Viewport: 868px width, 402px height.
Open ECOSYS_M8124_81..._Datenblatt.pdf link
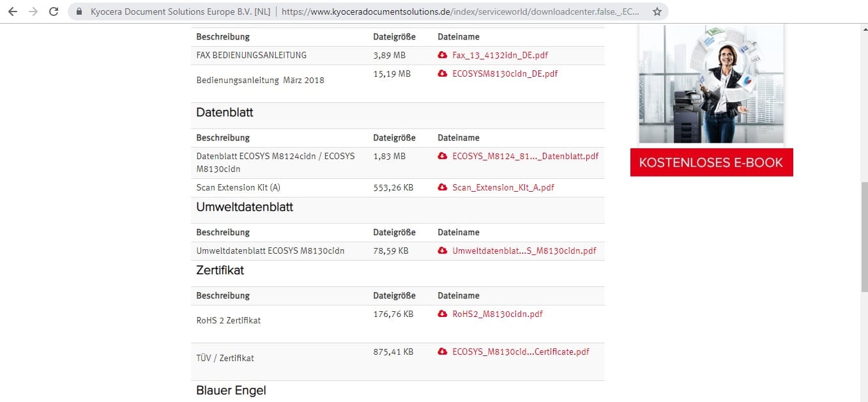click(x=526, y=156)
